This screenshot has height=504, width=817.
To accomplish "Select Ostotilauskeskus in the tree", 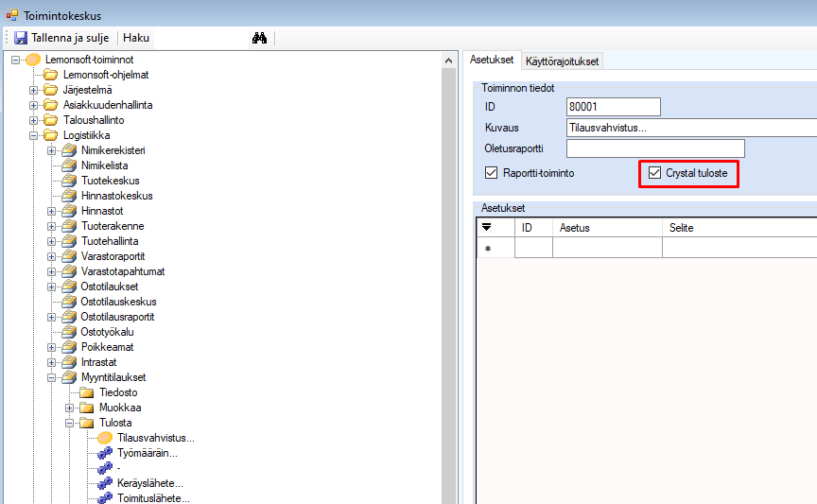I will point(118,302).
